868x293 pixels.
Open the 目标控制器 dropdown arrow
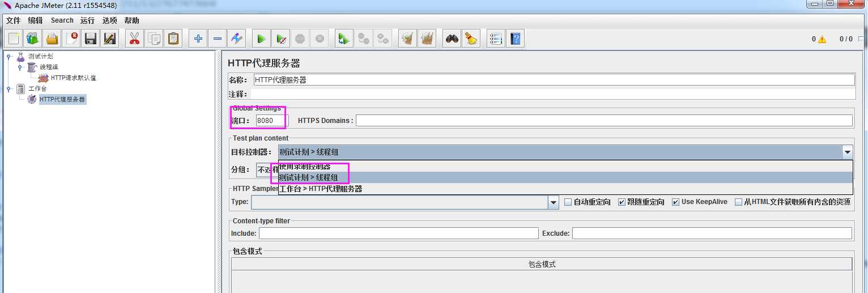coord(847,152)
